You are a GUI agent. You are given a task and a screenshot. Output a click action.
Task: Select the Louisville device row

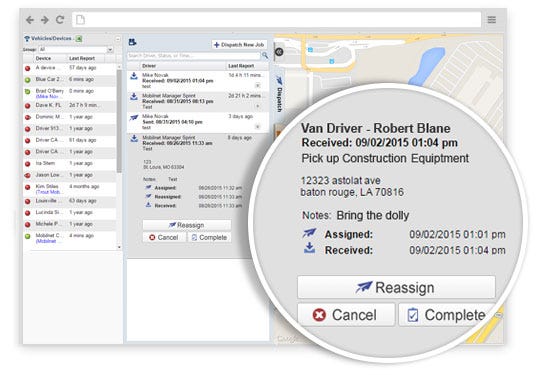coord(70,201)
